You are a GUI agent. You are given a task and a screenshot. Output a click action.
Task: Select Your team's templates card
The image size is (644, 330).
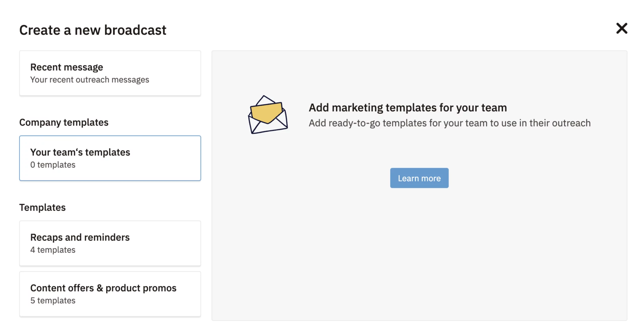coord(110,158)
